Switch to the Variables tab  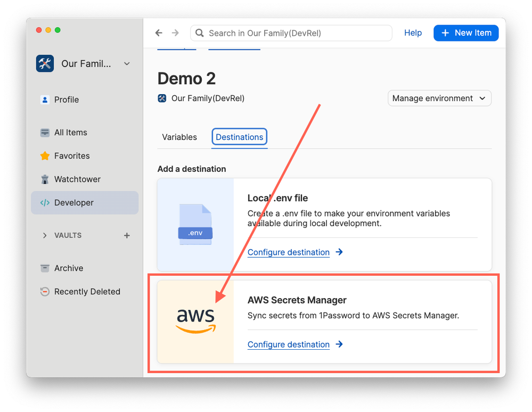coord(179,137)
